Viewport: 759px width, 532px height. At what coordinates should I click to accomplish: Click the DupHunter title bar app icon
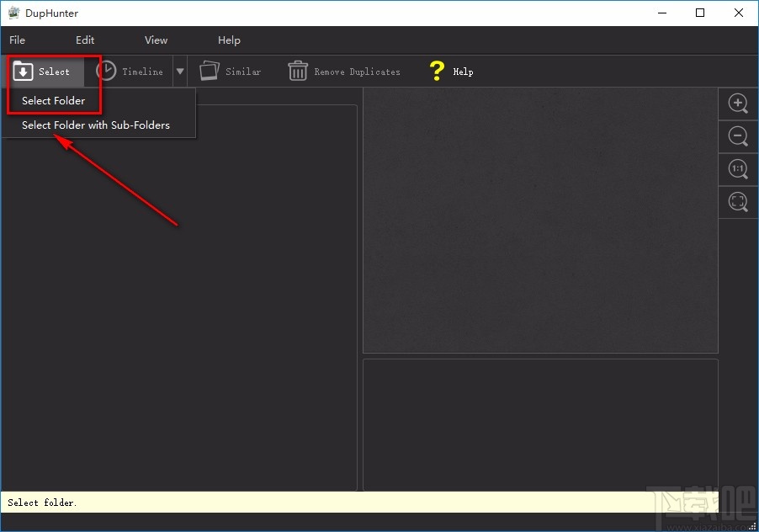tap(13, 13)
